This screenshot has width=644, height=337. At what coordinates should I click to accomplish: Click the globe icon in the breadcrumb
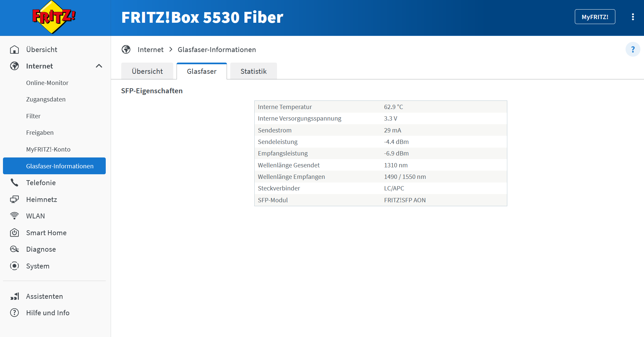click(126, 49)
